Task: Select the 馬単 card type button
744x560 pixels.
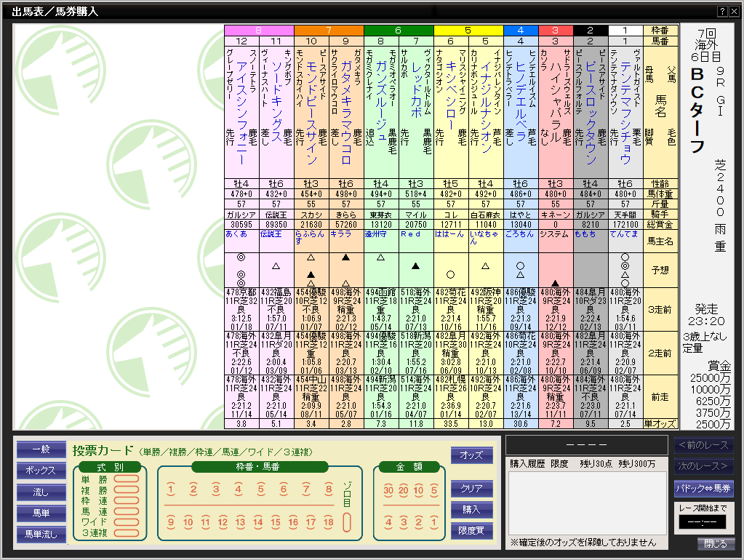Action: pos(41,513)
